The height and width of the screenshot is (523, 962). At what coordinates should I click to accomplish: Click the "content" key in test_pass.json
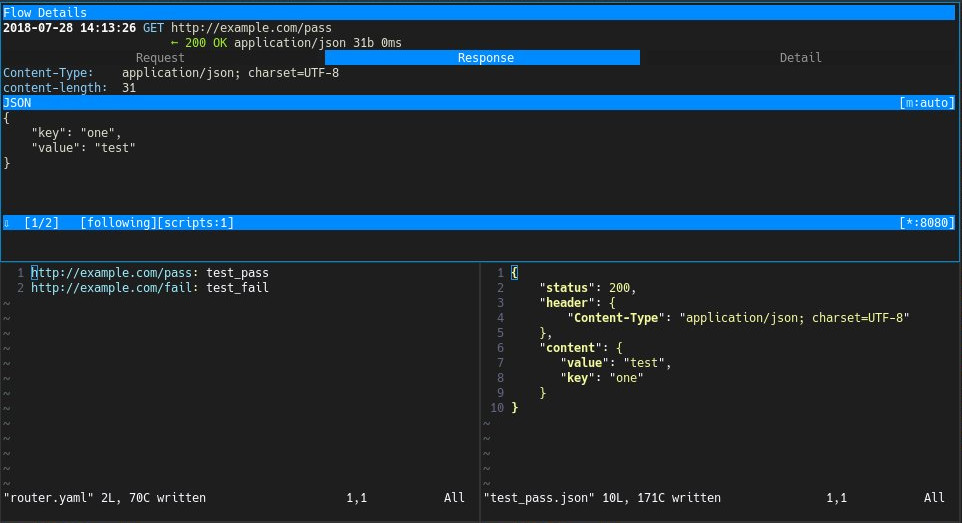[571, 348]
